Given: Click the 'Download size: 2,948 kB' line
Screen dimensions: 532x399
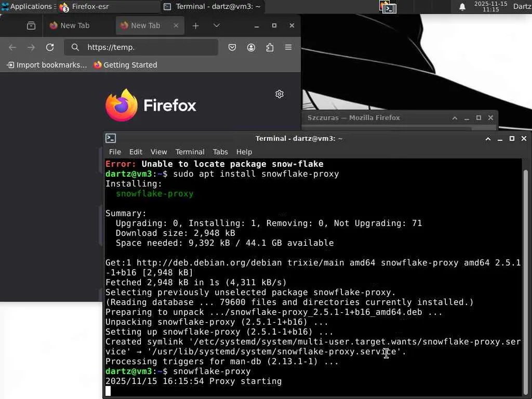Looking at the screenshot, I should [x=176, y=233].
